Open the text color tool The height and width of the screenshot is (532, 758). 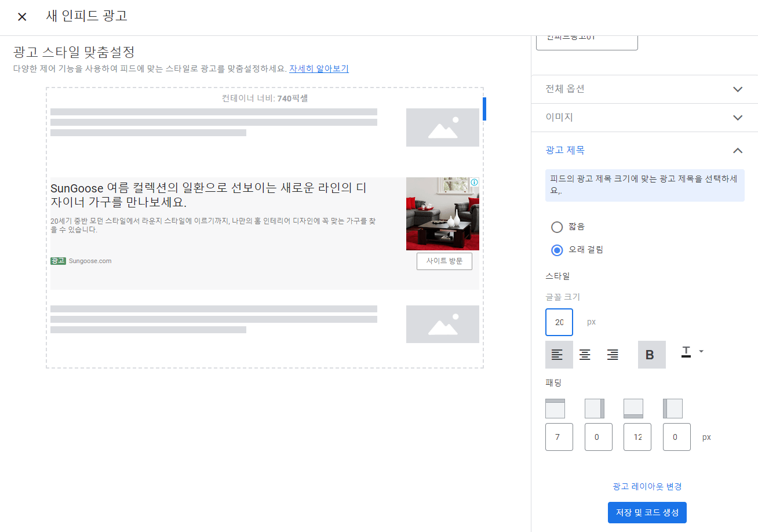[686, 351]
